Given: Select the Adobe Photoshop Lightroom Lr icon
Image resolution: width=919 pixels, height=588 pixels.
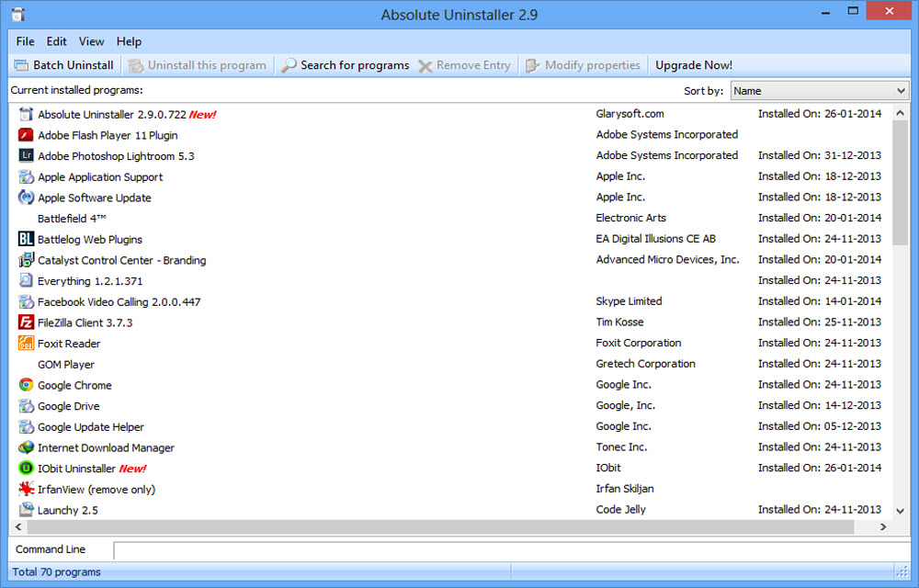Looking at the screenshot, I should [x=26, y=156].
